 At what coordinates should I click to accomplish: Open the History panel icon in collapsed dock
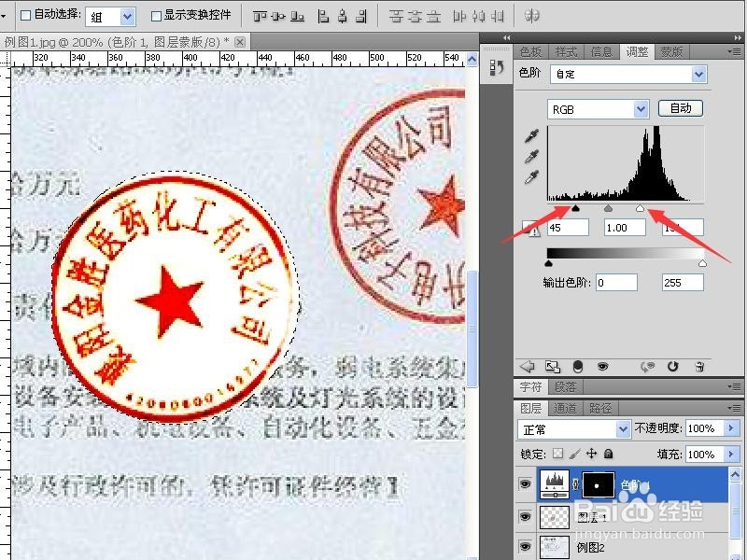(497, 68)
